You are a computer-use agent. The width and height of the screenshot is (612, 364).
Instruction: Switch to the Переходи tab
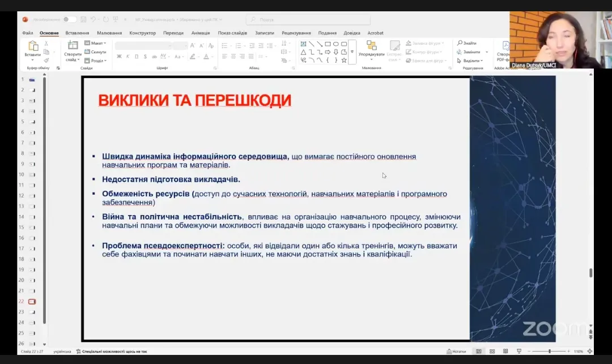coord(173,33)
